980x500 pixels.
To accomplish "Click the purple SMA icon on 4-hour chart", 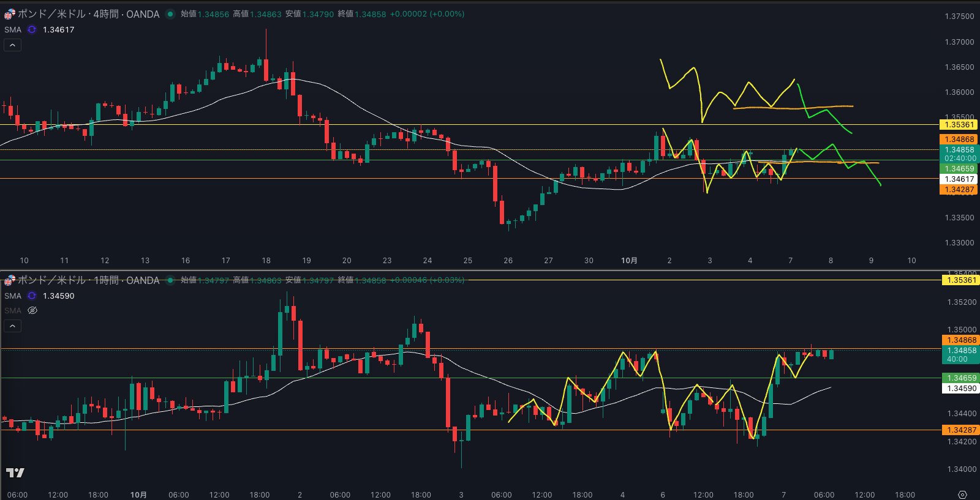I will (x=32, y=29).
